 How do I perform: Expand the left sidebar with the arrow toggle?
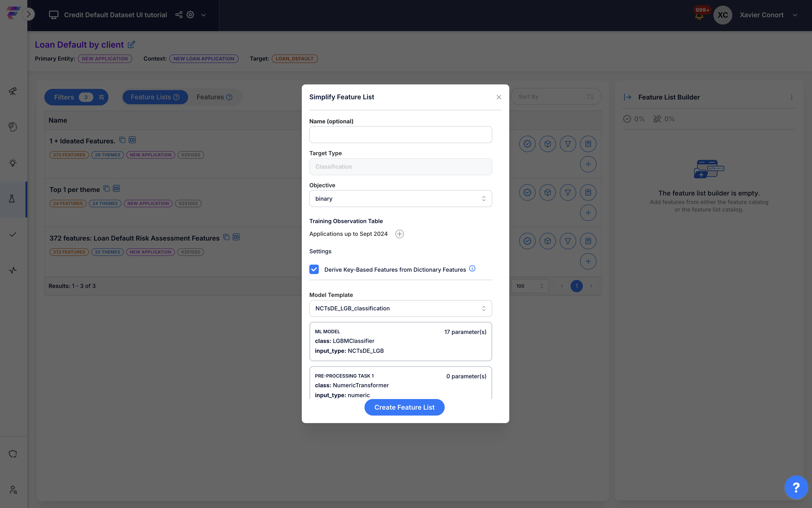click(29, 14)
